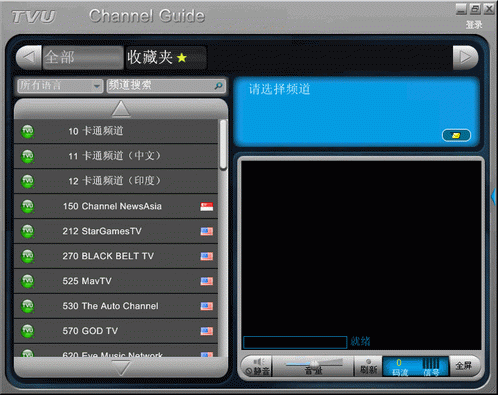Toggle the mute (静音) button
This screenshot has height=395, width=498.
[257, 366]
